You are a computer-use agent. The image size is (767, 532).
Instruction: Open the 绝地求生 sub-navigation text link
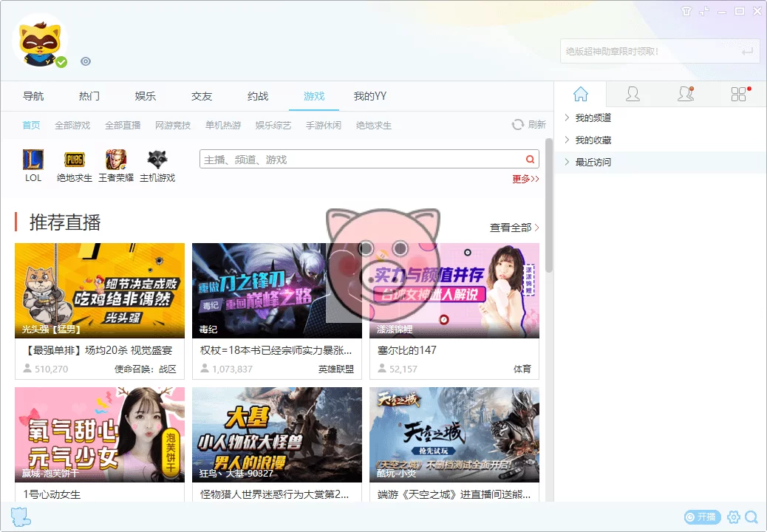click(374, 126)
